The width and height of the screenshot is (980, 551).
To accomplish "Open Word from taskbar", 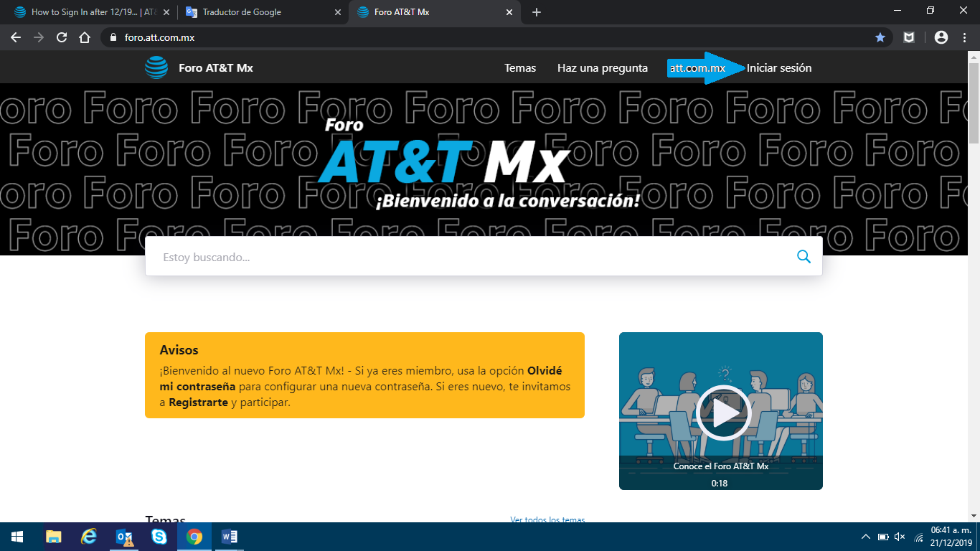I will pos(230,537).
